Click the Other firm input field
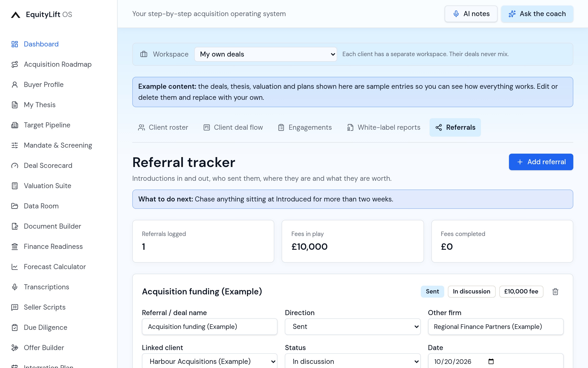588x368 pixels. click(x=496, y=327)
